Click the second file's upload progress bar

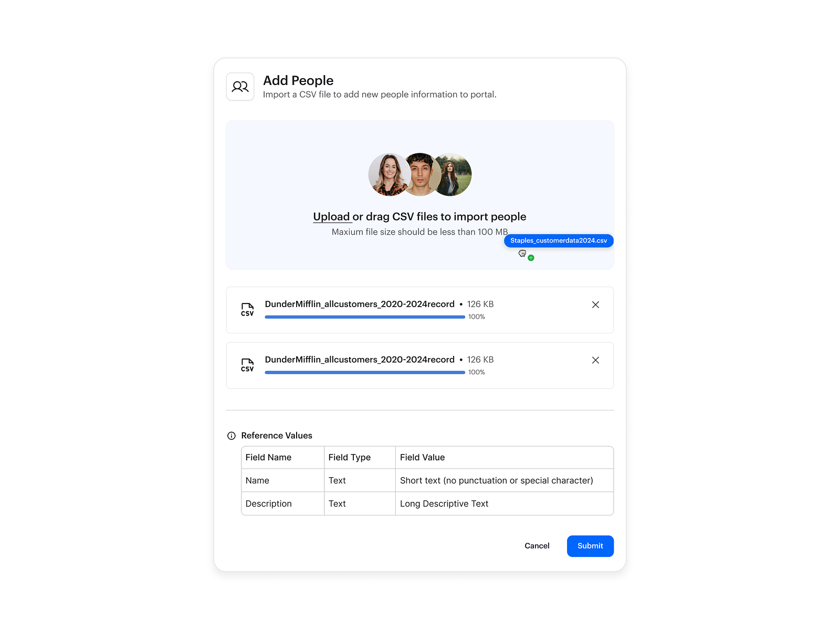364,372
